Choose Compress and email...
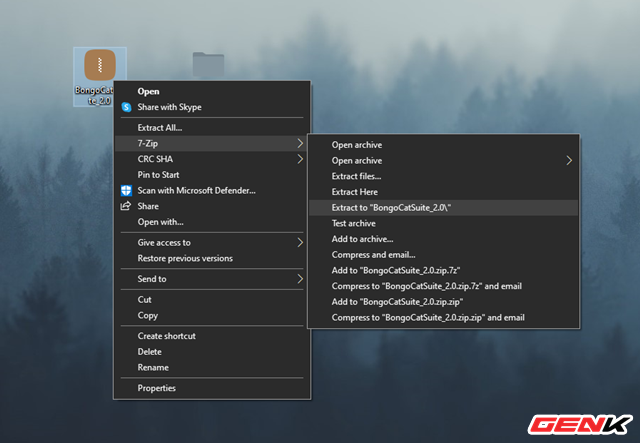Viewport: 640px width, 443px height. (444, 255)
